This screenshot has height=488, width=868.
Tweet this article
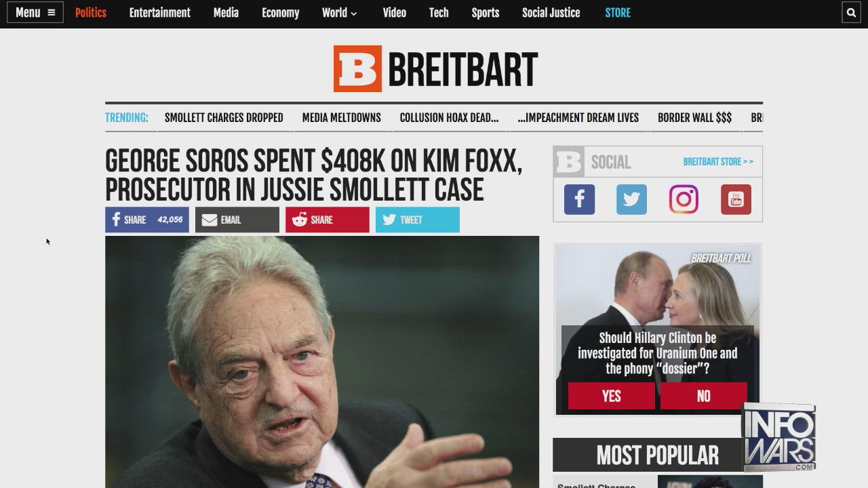click(x=418, y=220)
